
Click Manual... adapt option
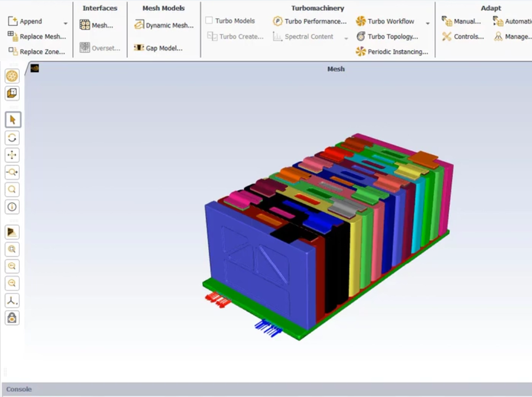pyautogui.click(x=461, y=21)
